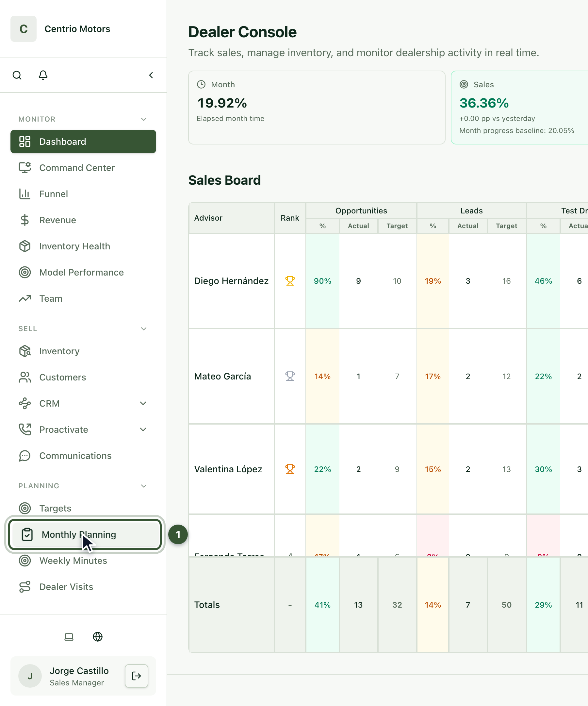Click the Leads column group header
Viewport: 588px width, 706px height.
(x=471, y=211)
